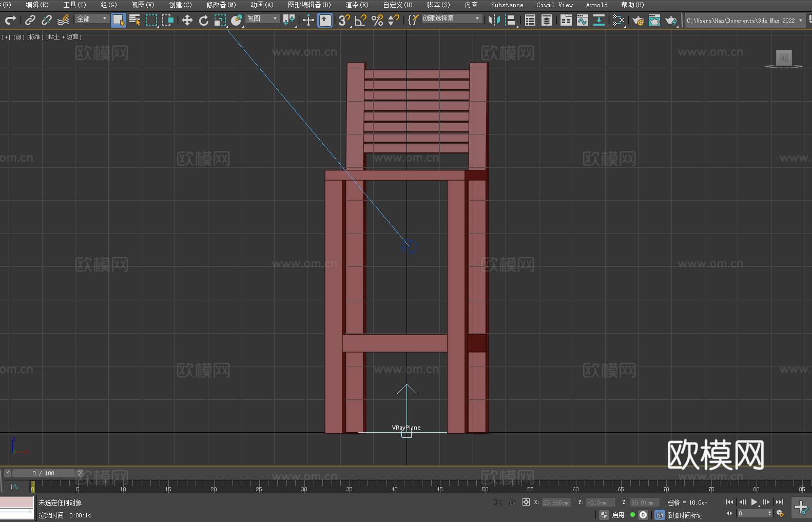Select the Move tool

coord(187,20)
